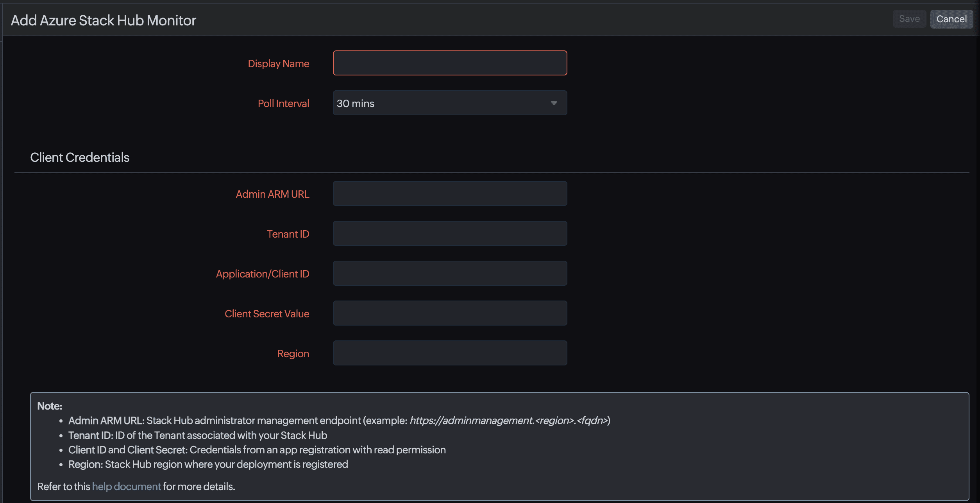
Task: Click the 'Region: Stack Hub region' note
Action: pyautogui.click(x=208, y=464)
